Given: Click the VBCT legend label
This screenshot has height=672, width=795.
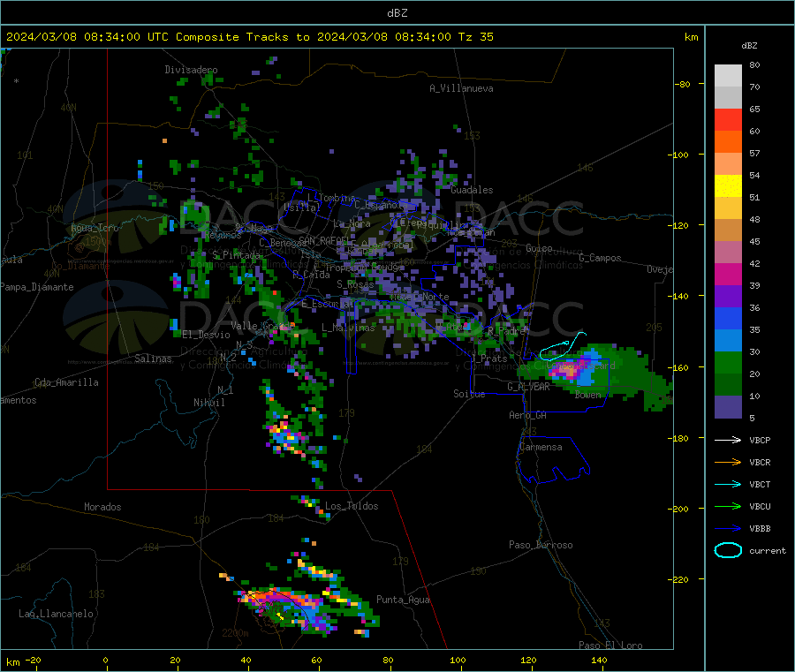Looking at the screenshot, I should pyautogui.click(x=760, y=485).
